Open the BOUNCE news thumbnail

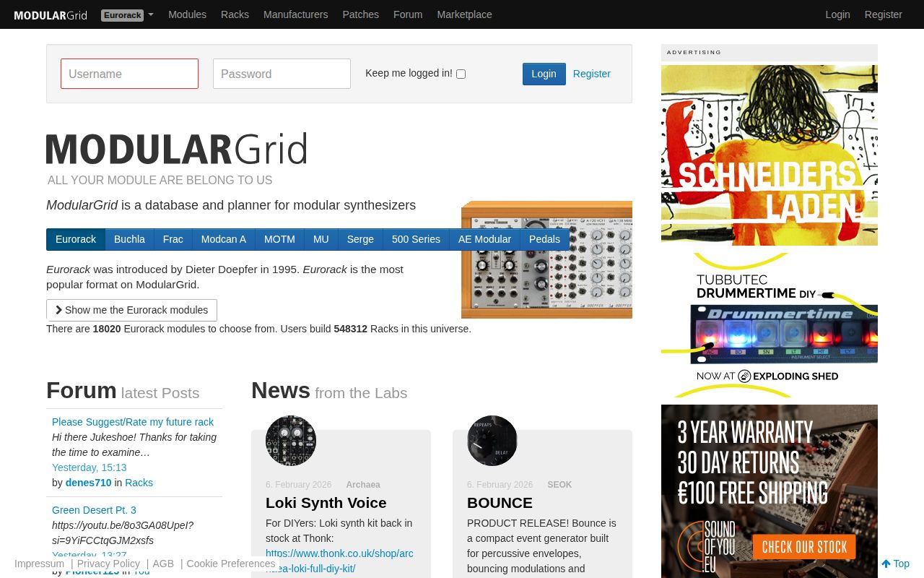coord(492,440)
